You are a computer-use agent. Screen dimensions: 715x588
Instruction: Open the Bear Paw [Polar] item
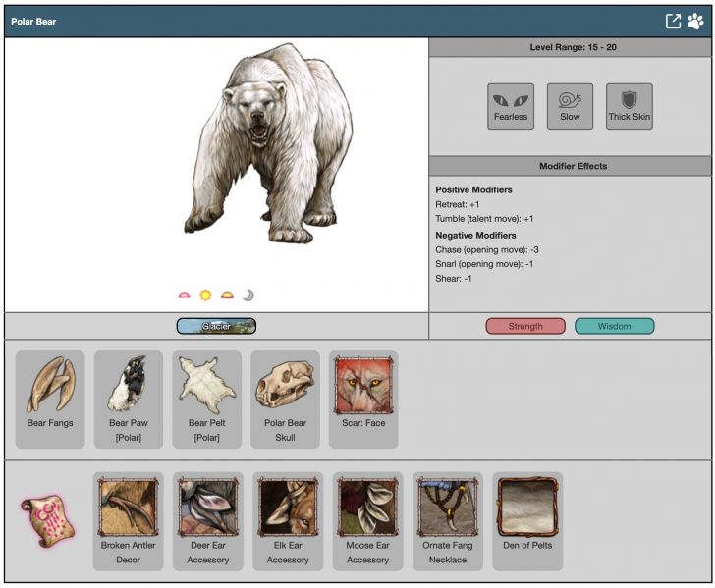pos(128,400)
